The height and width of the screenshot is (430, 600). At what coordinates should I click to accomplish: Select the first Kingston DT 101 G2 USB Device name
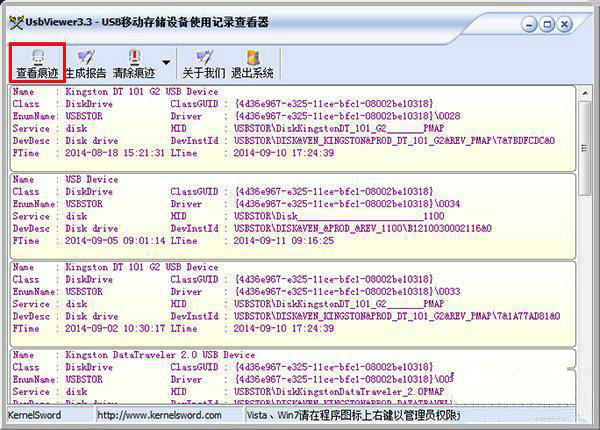coord(142,92)
